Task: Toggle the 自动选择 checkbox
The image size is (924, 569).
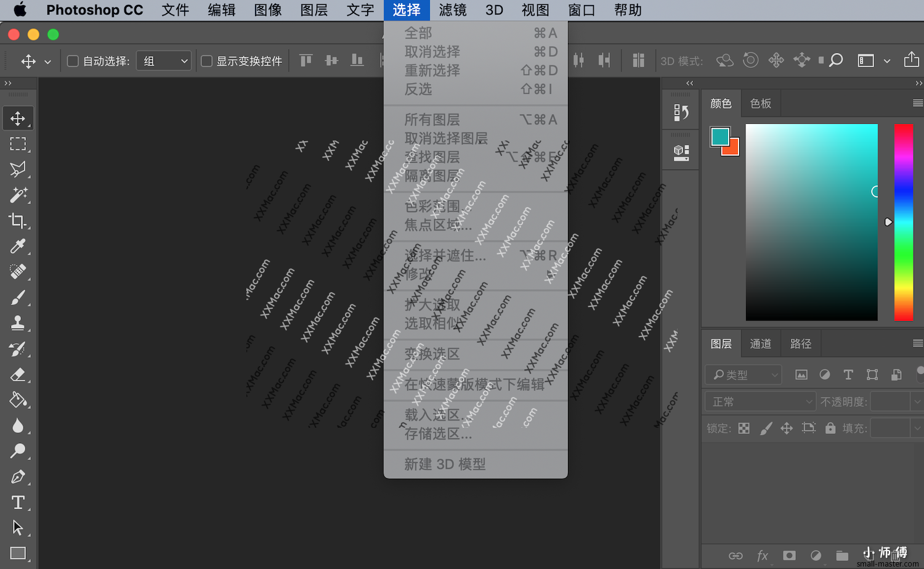Action: pyautogui.click(x=73, y=61)
